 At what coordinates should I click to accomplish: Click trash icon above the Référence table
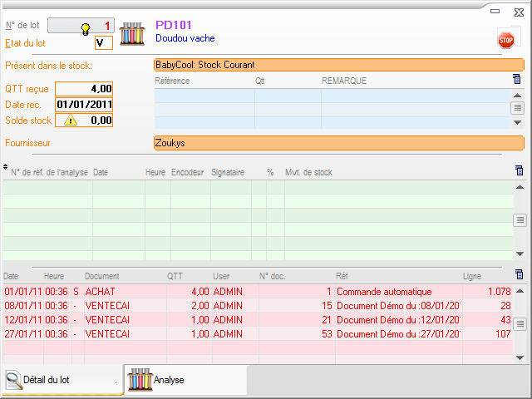point(517,80)
